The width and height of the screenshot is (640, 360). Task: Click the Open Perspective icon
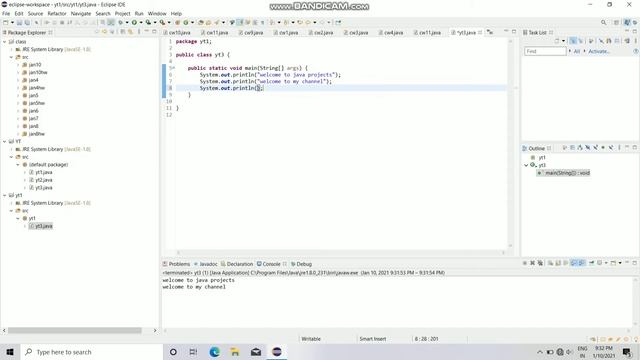coord(616,22)
